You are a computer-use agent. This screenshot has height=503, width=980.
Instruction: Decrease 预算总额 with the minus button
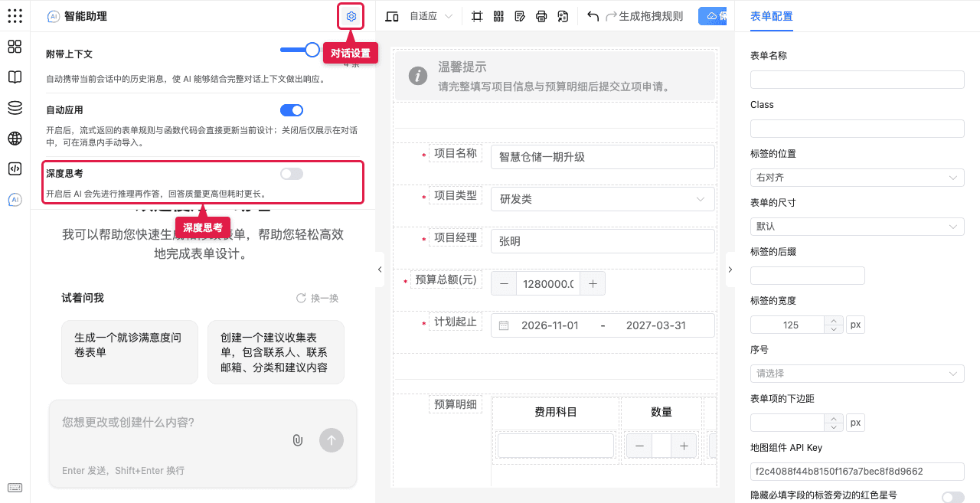coord(504,284)
